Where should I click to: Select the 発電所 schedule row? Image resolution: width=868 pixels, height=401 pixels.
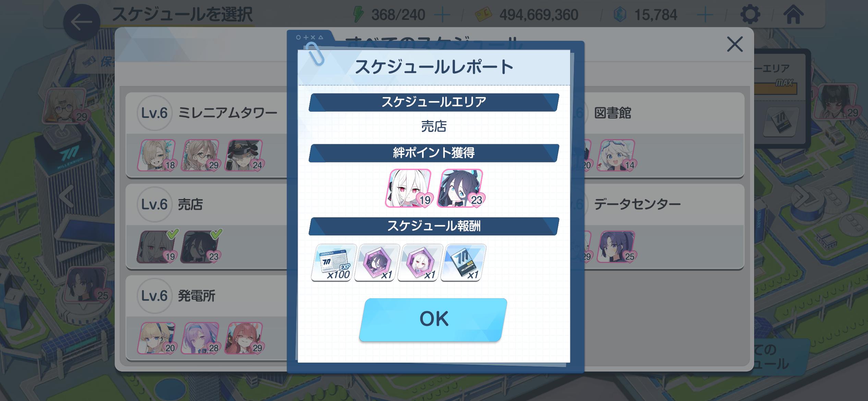click(x=206, y=318)
